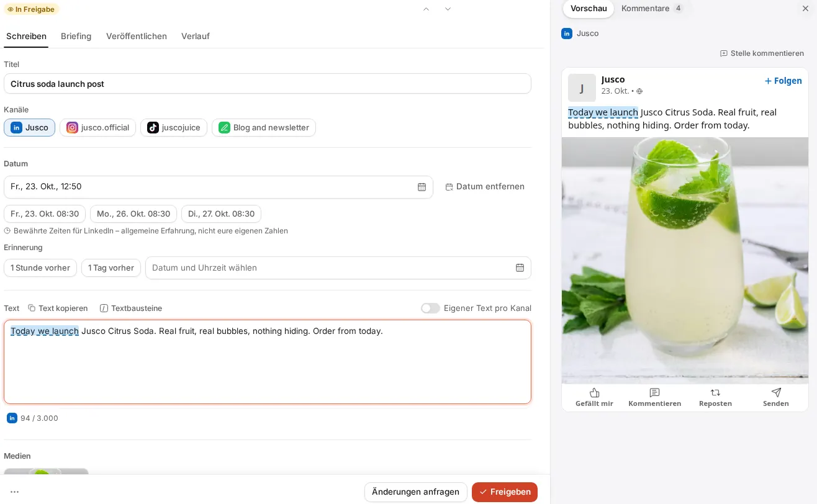817x504 pixels.
Task: Toggle Eigener Text pro Kanal switch
Action: pyautogui.click(x=430, y=308)
